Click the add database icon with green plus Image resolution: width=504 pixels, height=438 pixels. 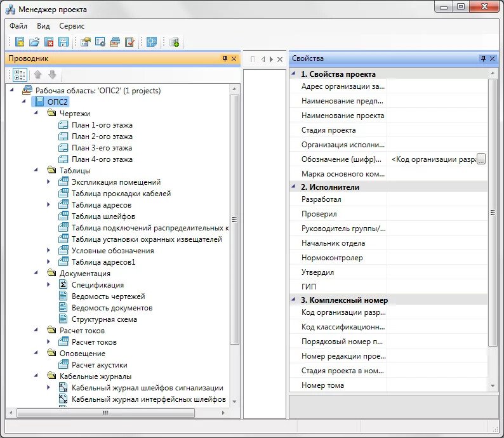pyautogui.click(x=174, y=43)
